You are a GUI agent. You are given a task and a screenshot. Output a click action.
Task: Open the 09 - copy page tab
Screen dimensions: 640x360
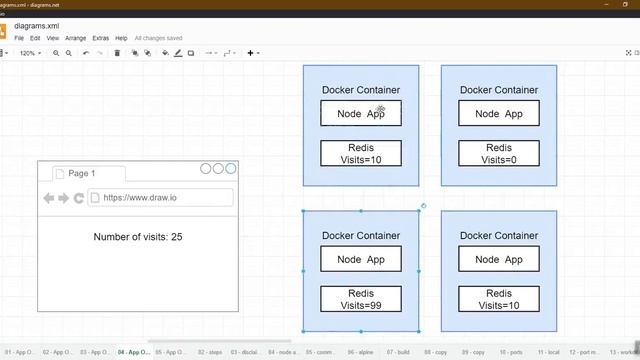[473, 352]
